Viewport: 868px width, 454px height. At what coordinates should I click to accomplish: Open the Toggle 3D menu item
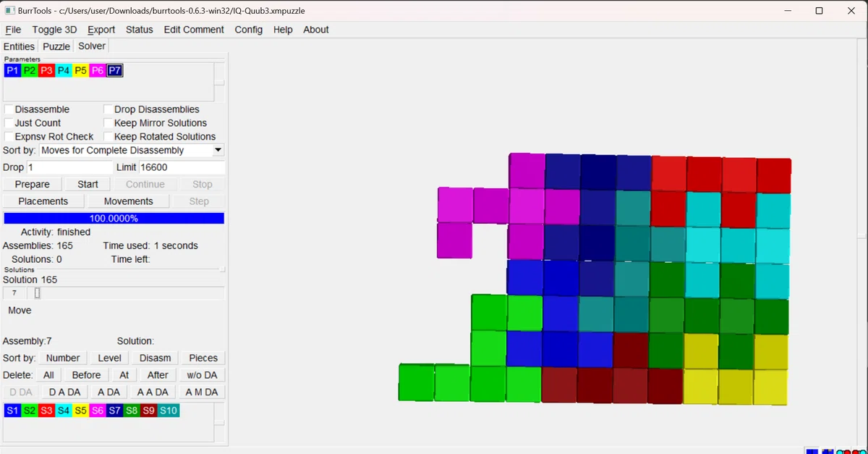(54, 30)
